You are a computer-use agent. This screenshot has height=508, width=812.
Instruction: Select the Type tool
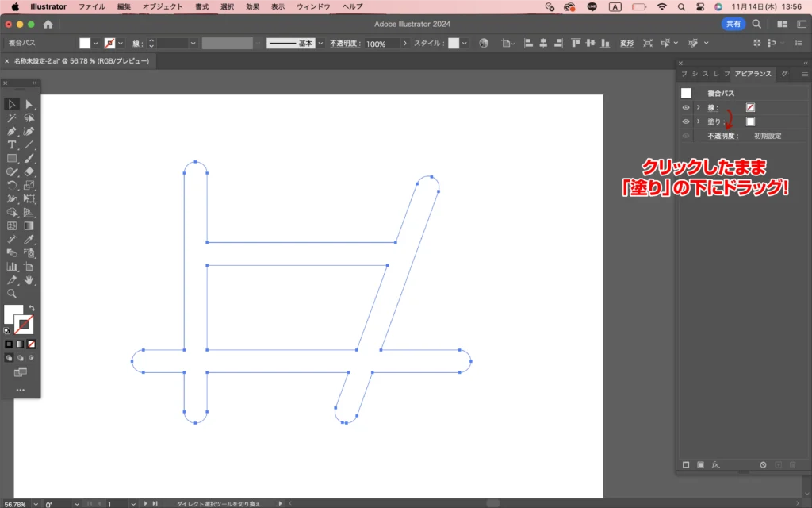[x=12, y=145]
